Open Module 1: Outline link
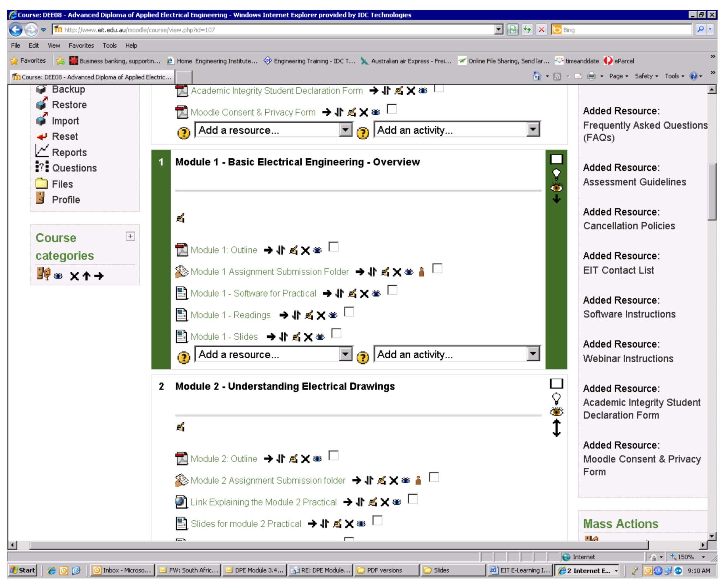728x588 pixels. pos(224,251)
